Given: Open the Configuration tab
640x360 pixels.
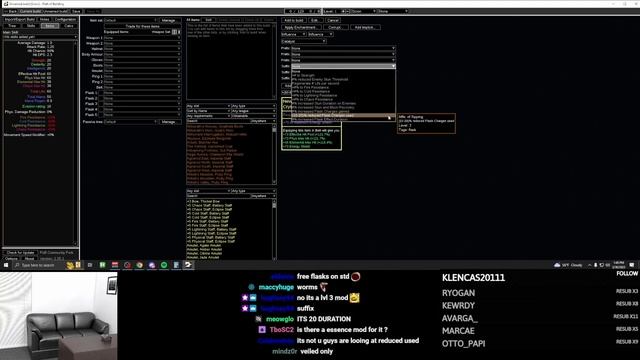Looking at the screenshot, I should (x=65, y=19).
